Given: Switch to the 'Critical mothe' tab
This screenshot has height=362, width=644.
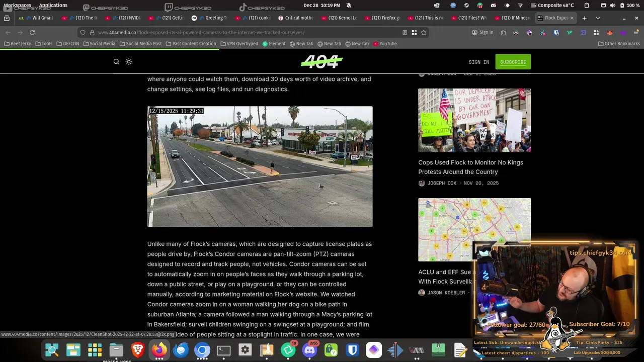Looking at the screenshot, I should (295, 18).
